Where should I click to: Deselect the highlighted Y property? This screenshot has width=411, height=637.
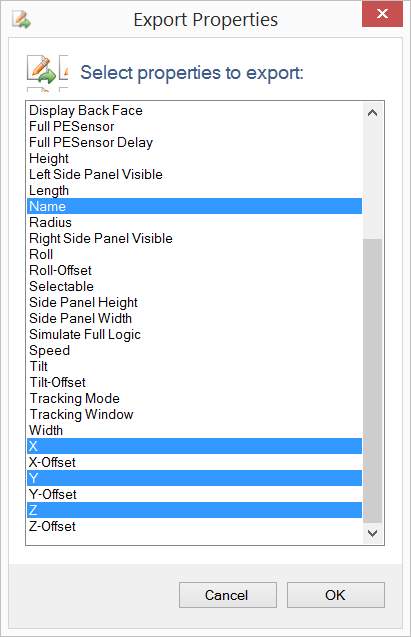(195, 478)
